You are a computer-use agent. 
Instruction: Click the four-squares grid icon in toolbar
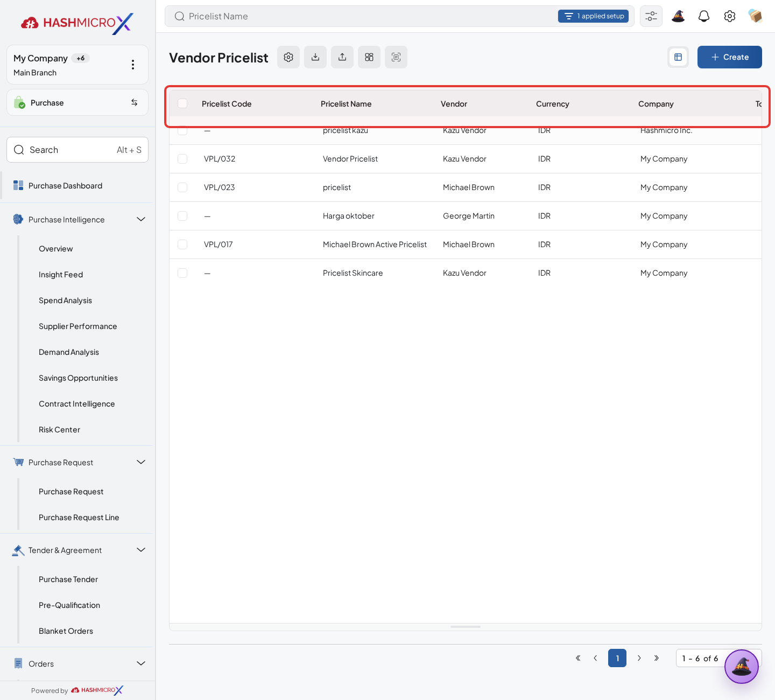tap(369, 57)
